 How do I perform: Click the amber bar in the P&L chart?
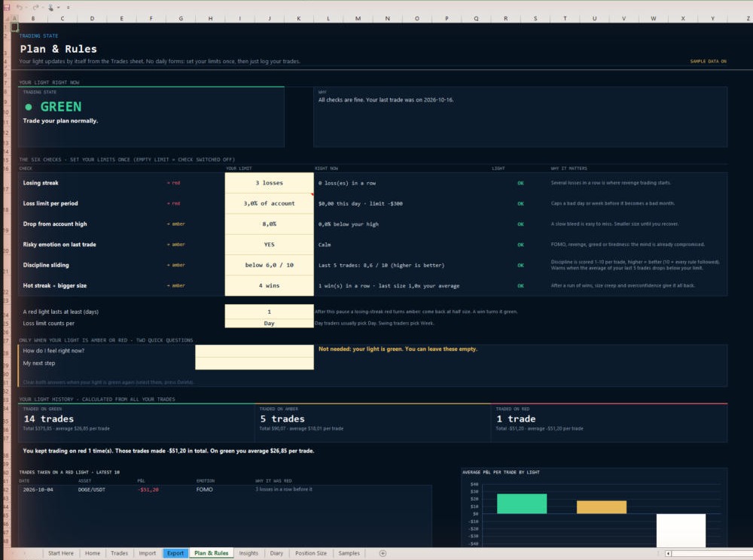point(602,507)
